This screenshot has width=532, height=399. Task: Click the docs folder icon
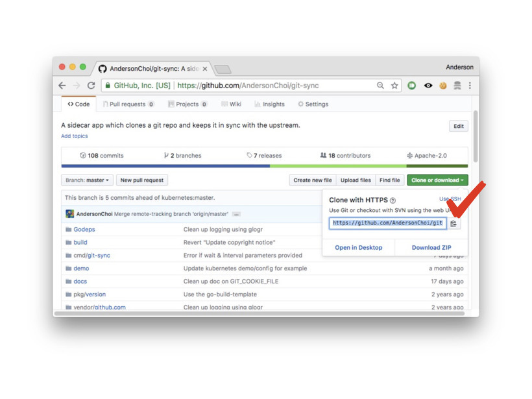tap(69, 282)
